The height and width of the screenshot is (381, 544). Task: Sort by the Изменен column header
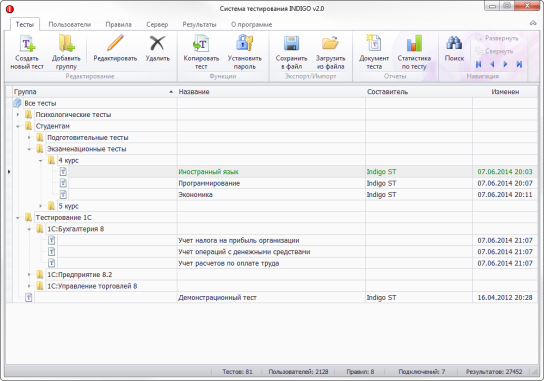tap(505, 92)
